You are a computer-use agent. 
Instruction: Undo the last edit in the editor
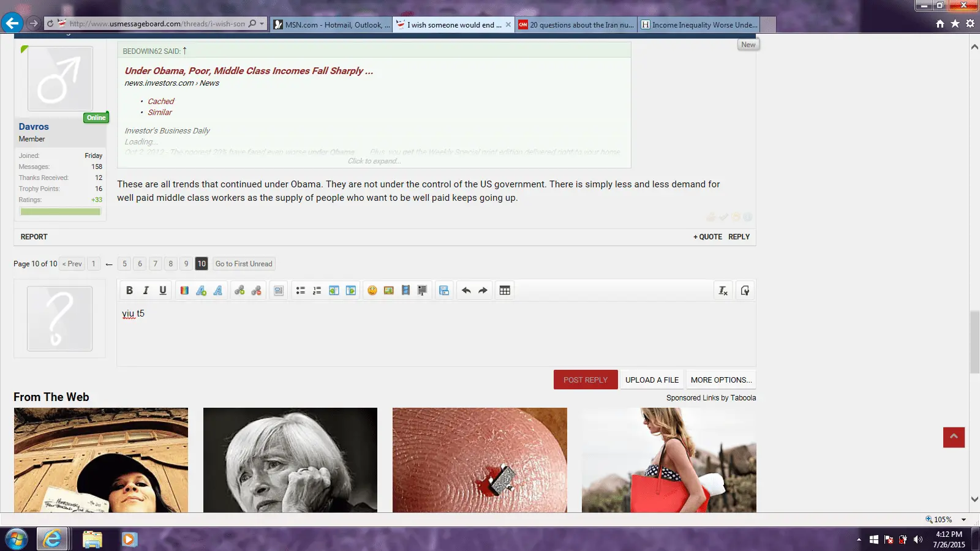(466, 290)
